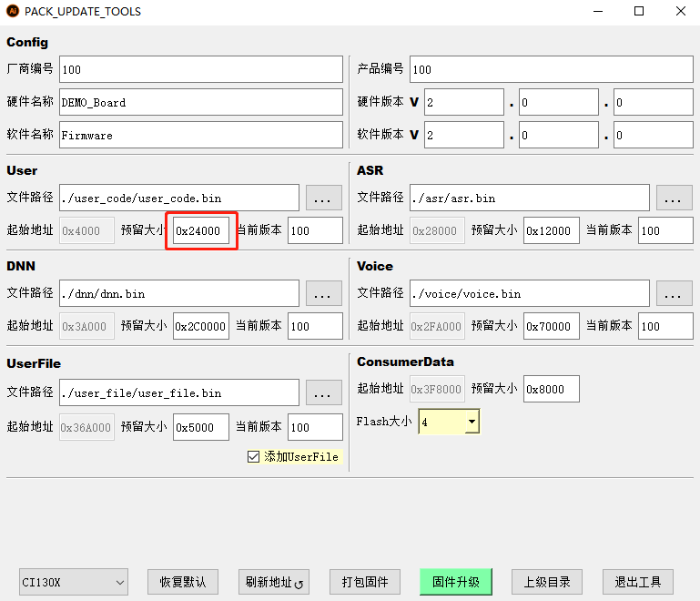
Task: Click the 产品编号 input field
Action: click(552, 69)
